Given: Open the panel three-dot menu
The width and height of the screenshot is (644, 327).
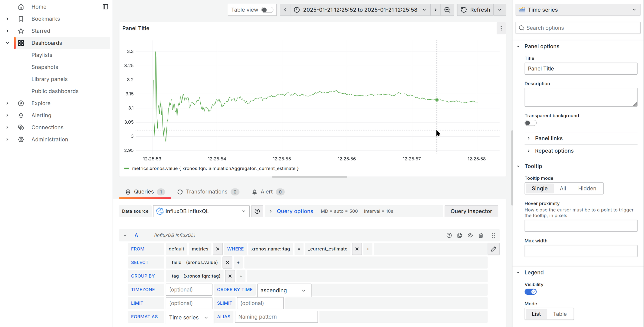Looking at the screenshot, I should (x=501, y=28).
